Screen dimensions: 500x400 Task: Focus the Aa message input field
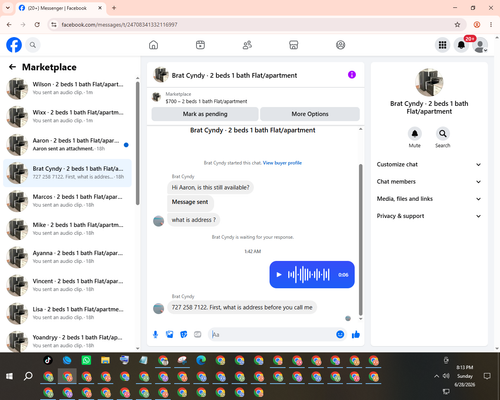tap(272, 334)
